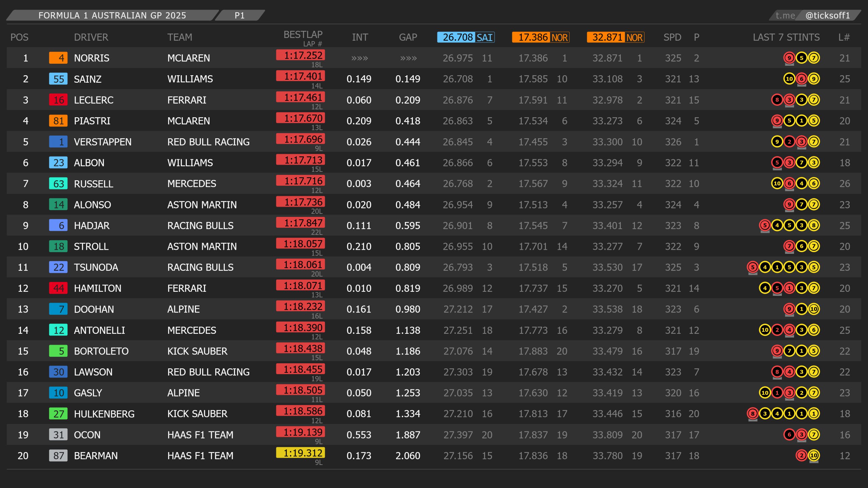Image resolution: width=868 pixels, height=488 pixels.
Task: Click the BESTLAP column header
Action: pyautogui.click(x=303, y=35)
